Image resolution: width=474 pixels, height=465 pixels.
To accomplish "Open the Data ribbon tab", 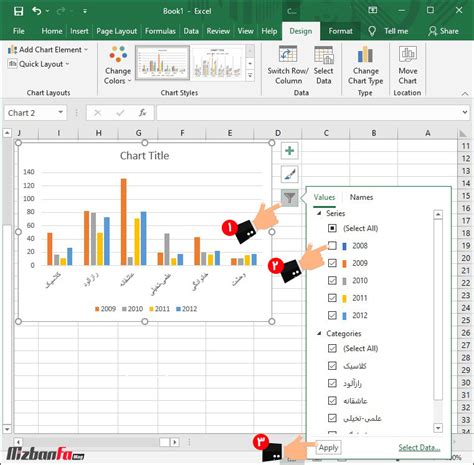I will (x=191, y=31).
